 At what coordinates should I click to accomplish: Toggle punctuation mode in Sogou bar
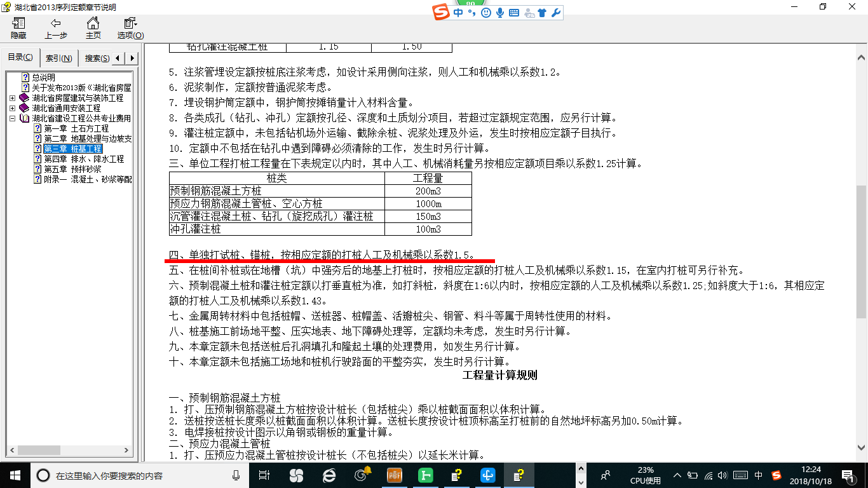[x=472, y=13]
